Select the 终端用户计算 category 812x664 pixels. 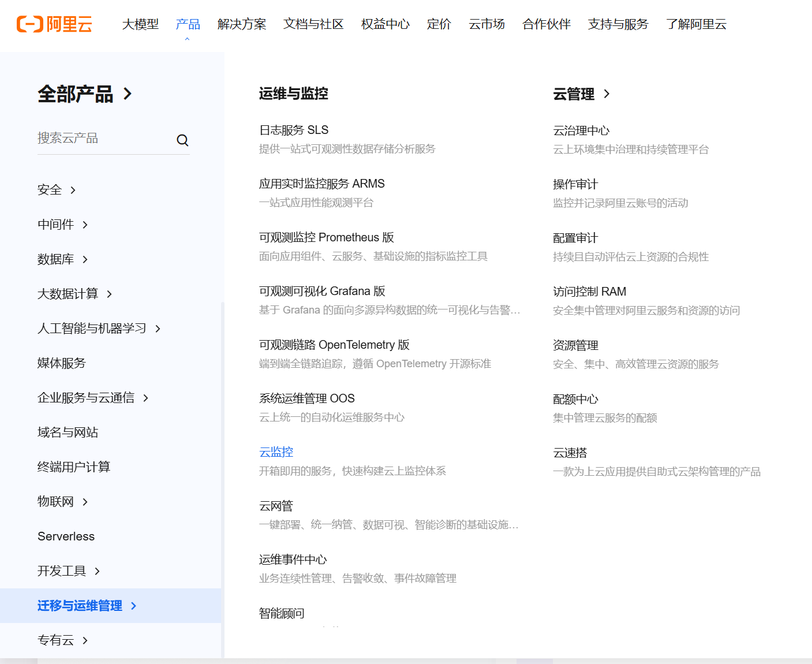73,467
